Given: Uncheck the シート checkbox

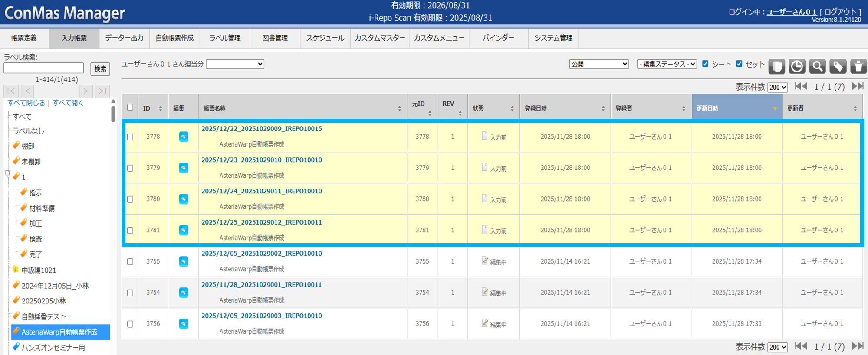Looking at the screenshot, I should (x=705, y=64).
